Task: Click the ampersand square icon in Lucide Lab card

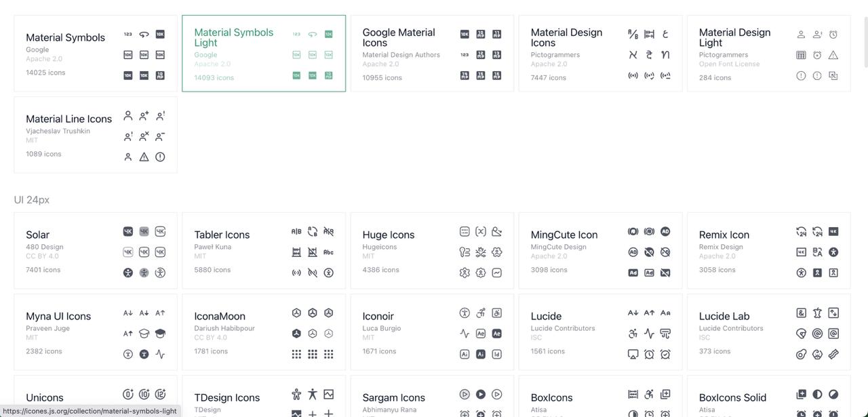Action: click(801, 313)
